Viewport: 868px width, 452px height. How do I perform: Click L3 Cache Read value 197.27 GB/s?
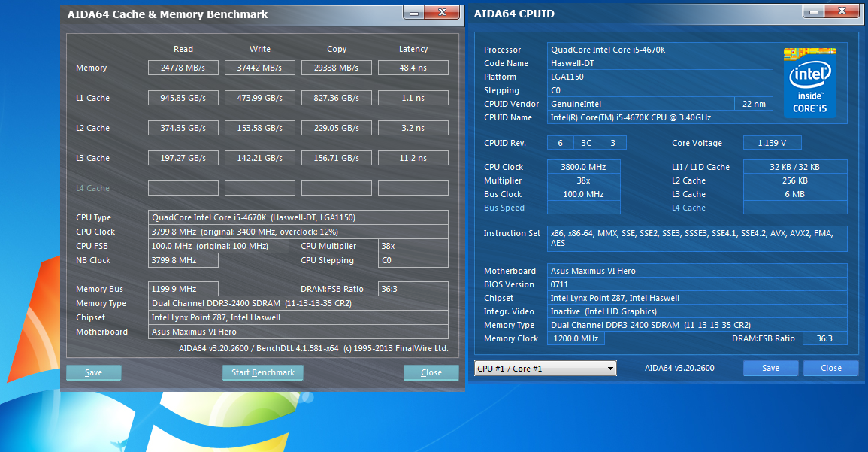point(183,158)
